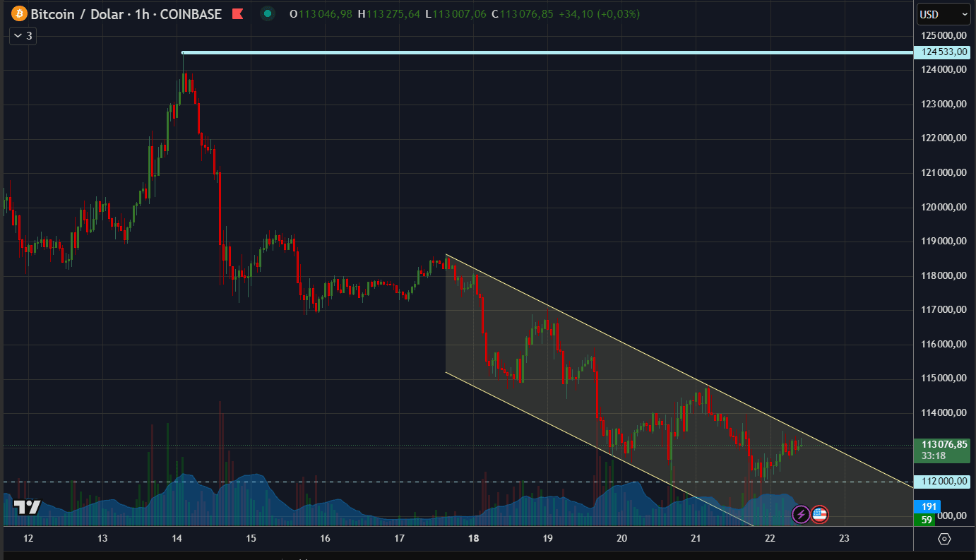
Task: Click the green market status circle
Action: point(267,13)
